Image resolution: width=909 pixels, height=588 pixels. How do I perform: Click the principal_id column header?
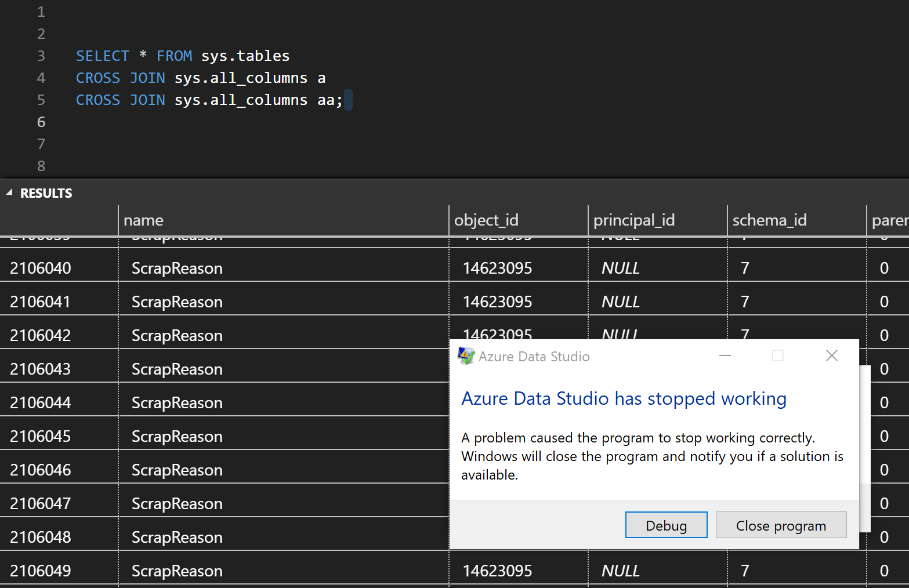coord(634,220)
